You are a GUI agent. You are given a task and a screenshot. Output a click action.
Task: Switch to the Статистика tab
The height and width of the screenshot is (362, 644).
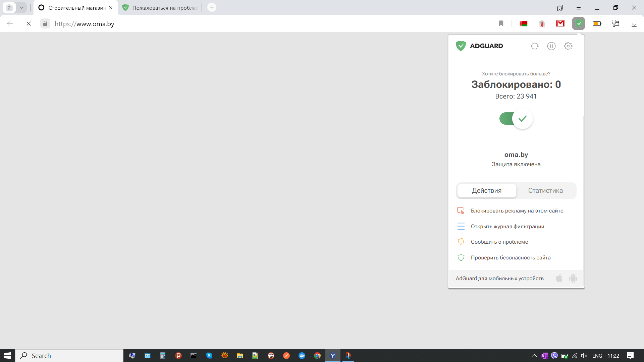tap(545, 190)
